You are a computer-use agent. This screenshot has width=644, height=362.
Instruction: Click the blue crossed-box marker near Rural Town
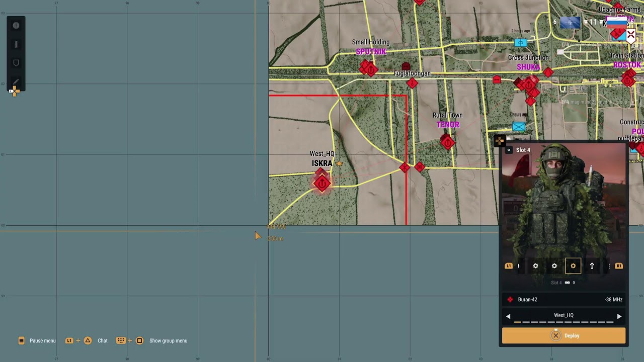click(x=519, y=127)
